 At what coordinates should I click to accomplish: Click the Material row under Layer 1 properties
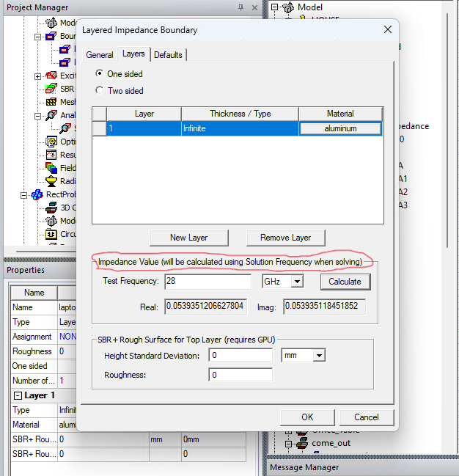pyautogui.click(x=43, y=425)
